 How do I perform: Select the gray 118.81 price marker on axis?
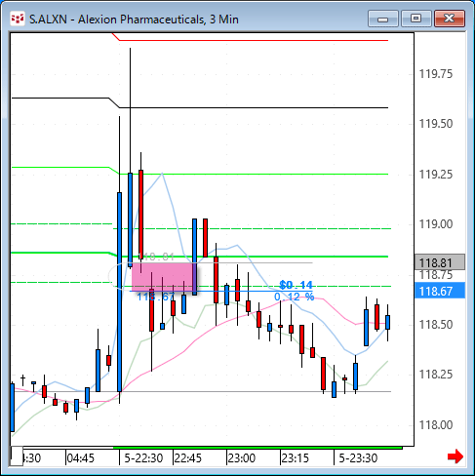(440, 262)
